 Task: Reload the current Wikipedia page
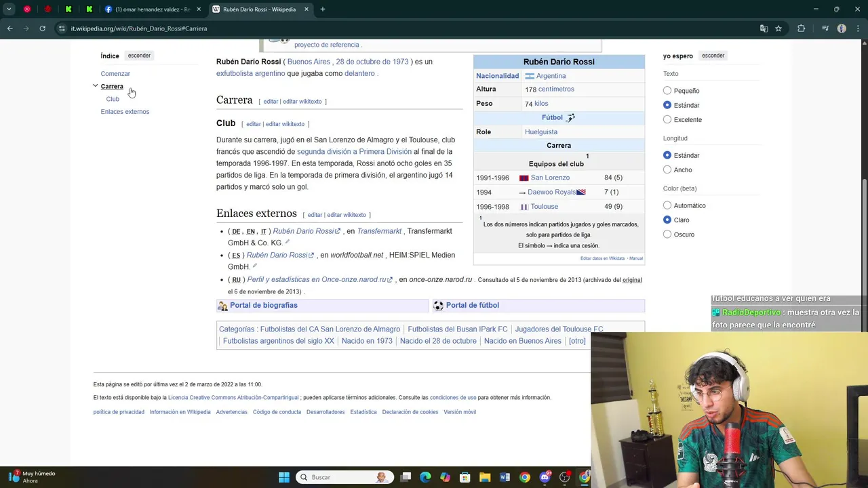[42, 28]
